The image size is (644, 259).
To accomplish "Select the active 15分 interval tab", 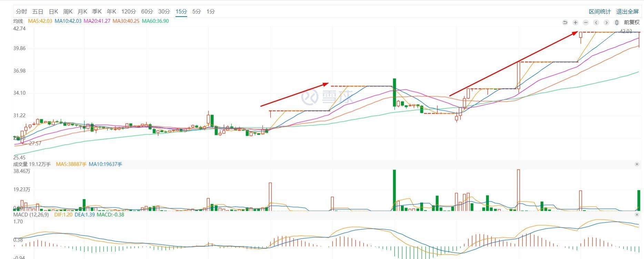I will pyautogui.click(x=181, y=11).
